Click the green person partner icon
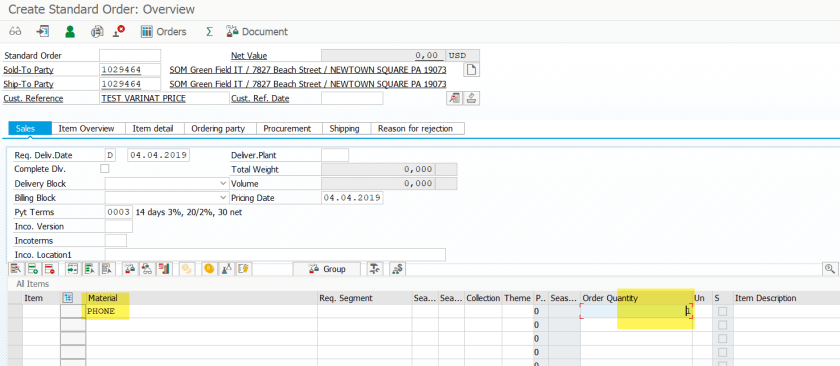840x366 pixels. (x=70, y=32)
